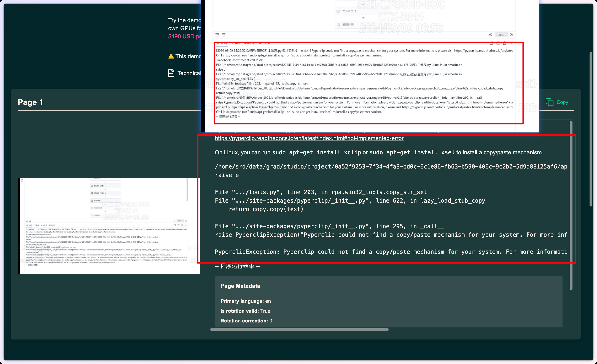597x364 pixels.
Task: Click the Page Metadata heading
Action: pos(240,286)
